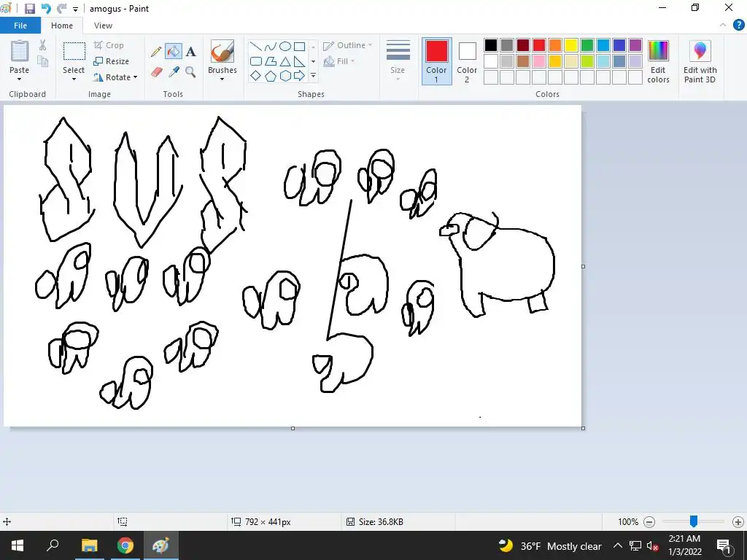The height and width of the screenshot is (560, 747).
Task: Collapse the ribbon with the chevron
Action: [x=723, y=26]
